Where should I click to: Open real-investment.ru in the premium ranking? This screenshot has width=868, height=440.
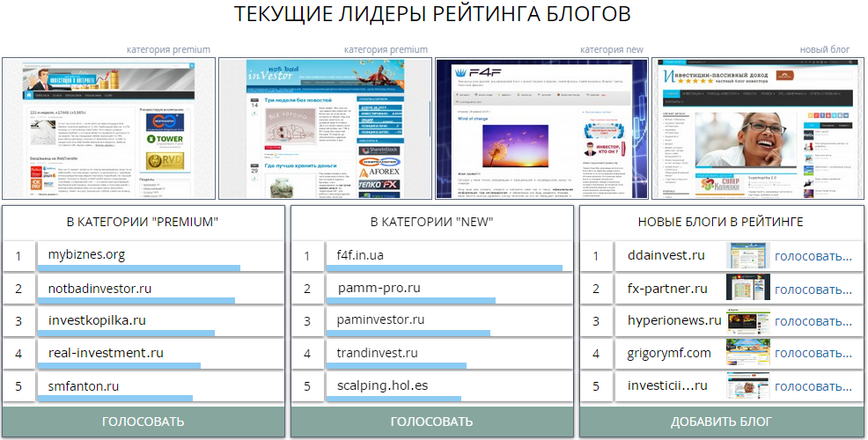coord(106,353)
